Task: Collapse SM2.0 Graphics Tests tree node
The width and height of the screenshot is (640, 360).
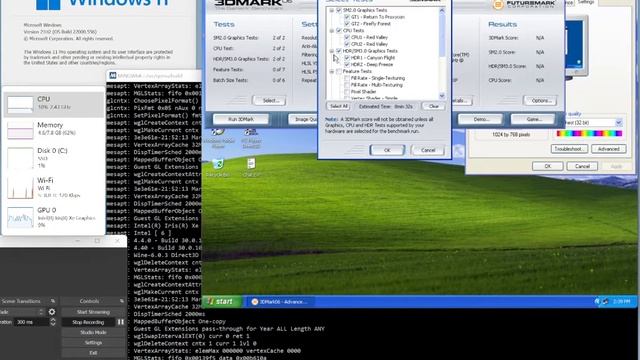Action: coord(332,10)
